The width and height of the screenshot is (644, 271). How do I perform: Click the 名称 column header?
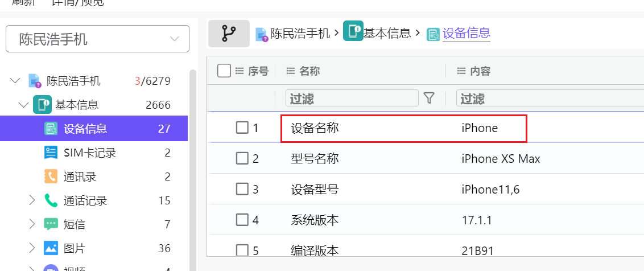309,71
